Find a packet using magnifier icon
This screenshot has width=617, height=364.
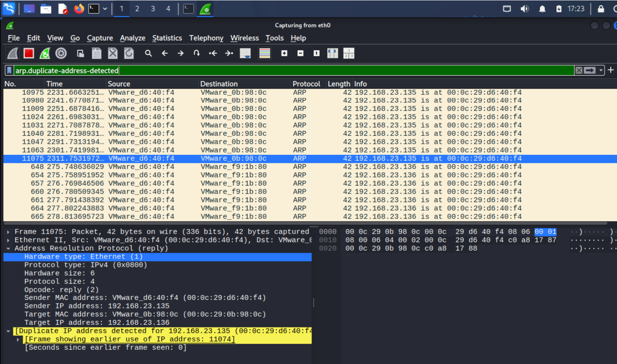[148, 53]
